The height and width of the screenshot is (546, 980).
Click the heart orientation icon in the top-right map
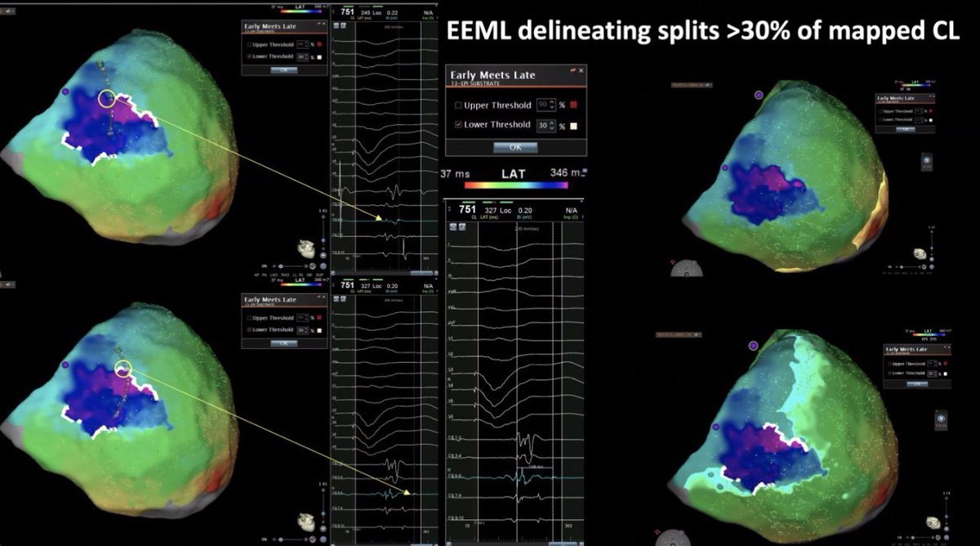click(x=921, y=254)
